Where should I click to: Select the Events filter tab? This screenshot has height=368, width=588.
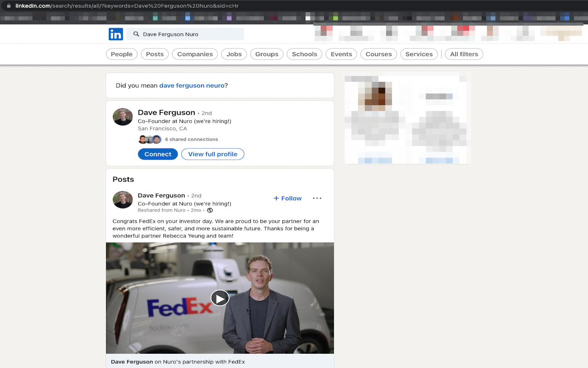point(341,54)
